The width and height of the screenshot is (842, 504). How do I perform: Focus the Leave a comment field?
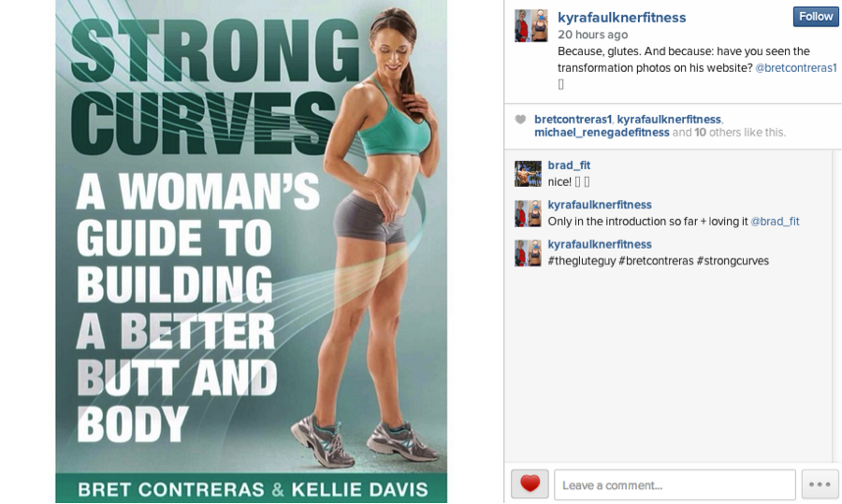[x=675, y=484]
